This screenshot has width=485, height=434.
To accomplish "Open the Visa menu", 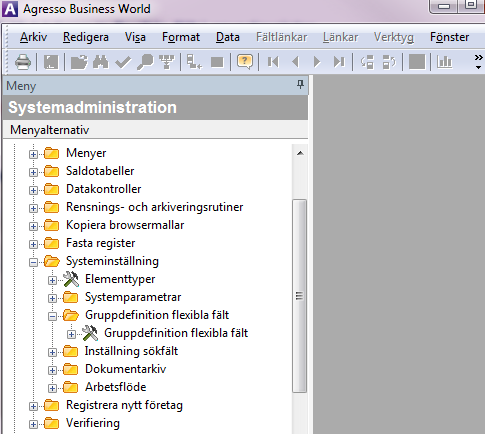I will click(x=135, y=37).
